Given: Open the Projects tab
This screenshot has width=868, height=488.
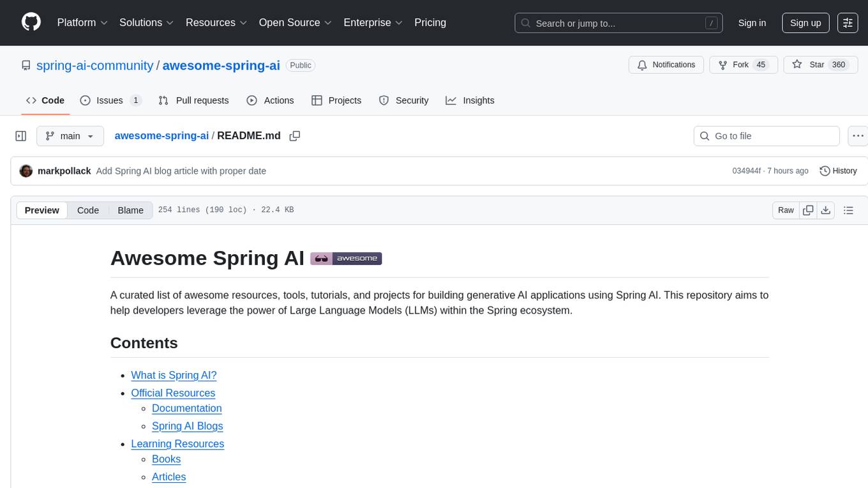Looking at the screenshot, I should click(336, 100).
